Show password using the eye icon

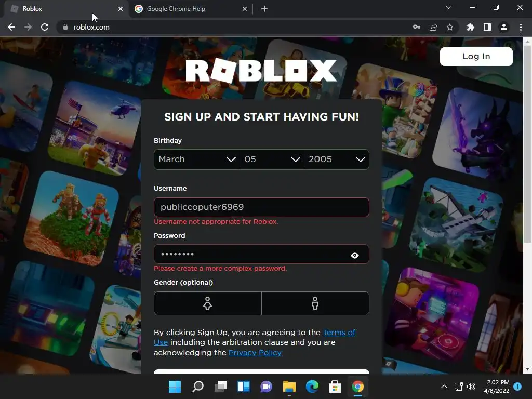click(x=354, y=256)
